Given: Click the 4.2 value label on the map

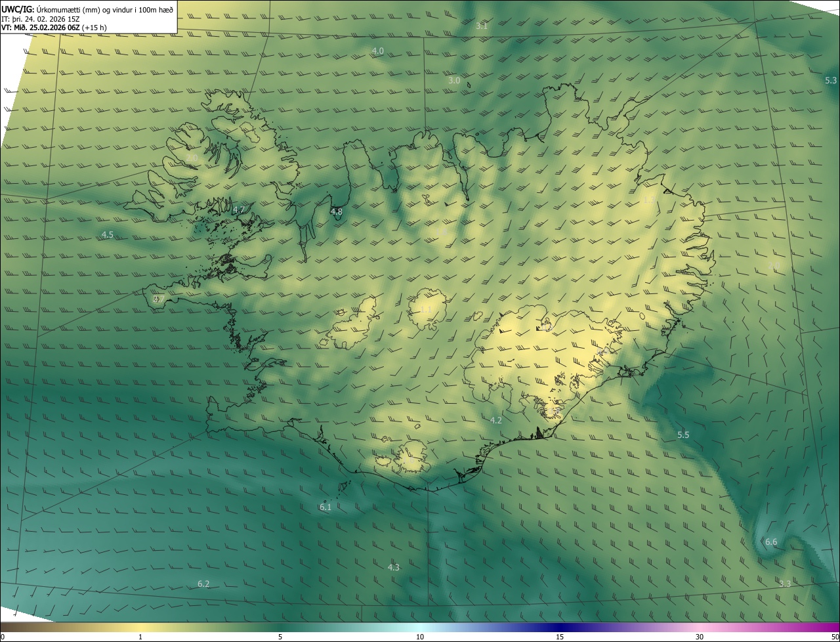Looking at the screenshot, I should [x=496, y=420].
